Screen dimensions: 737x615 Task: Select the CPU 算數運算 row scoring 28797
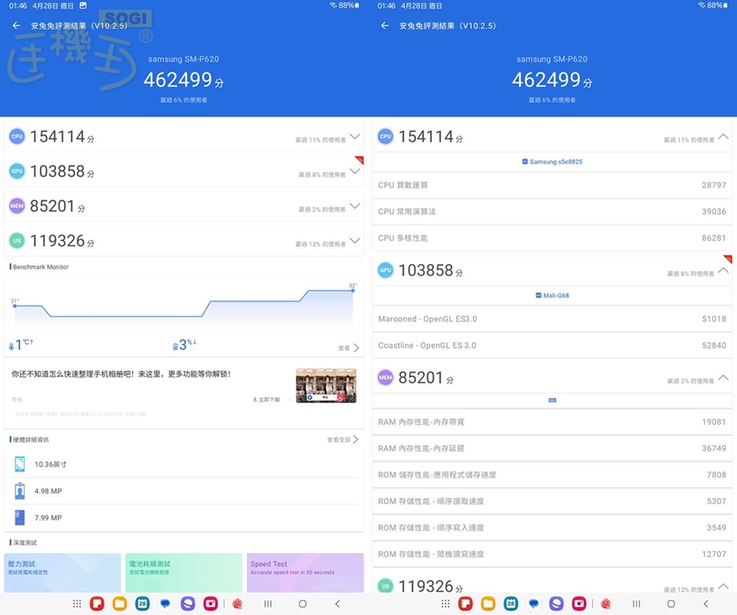coord(552,185)
